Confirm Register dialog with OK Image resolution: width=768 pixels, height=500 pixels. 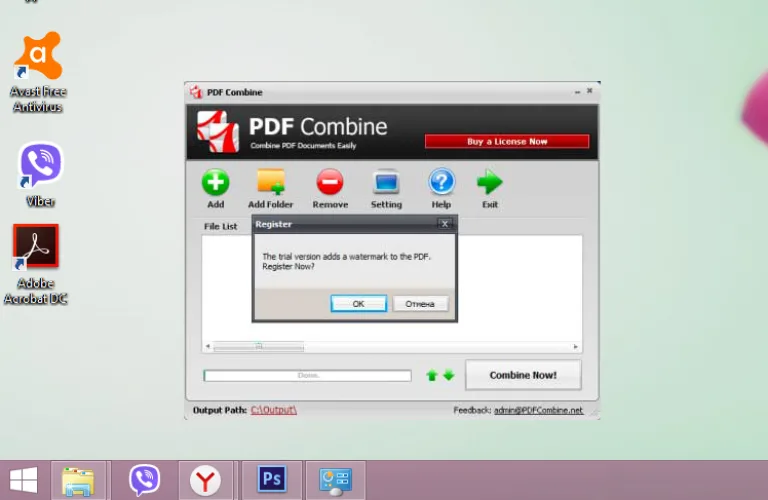pyautogui.click(x=359, y=304)
